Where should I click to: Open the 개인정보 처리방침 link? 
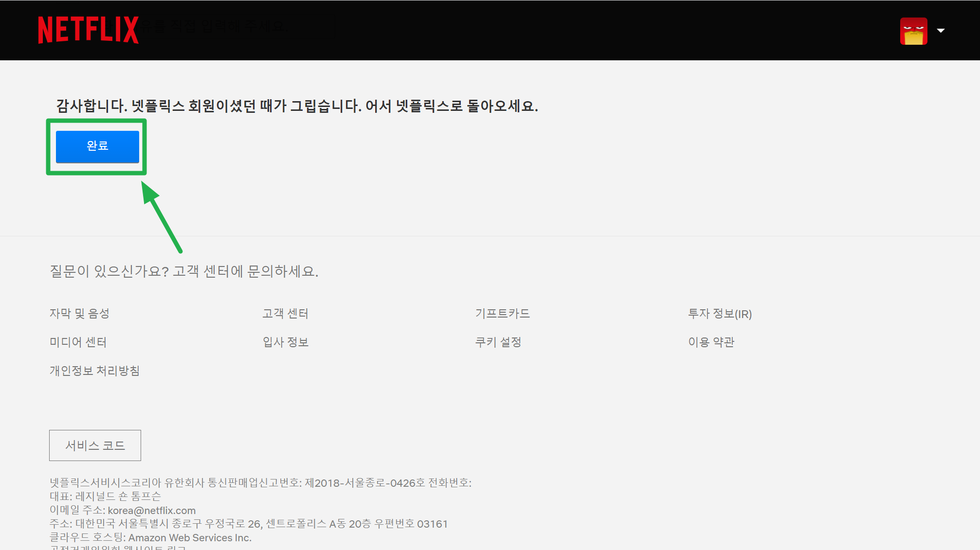tap(94, 371)
